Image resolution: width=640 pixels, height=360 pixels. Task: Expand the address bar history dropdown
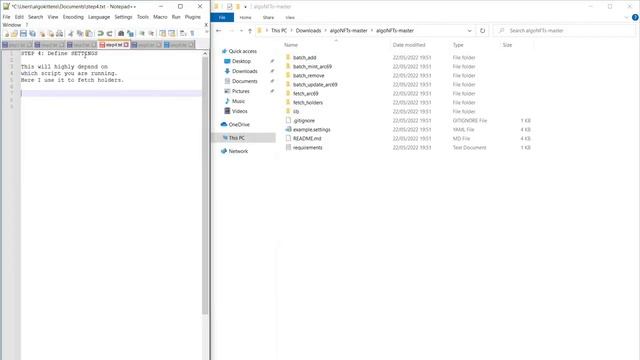click(469, 31)
